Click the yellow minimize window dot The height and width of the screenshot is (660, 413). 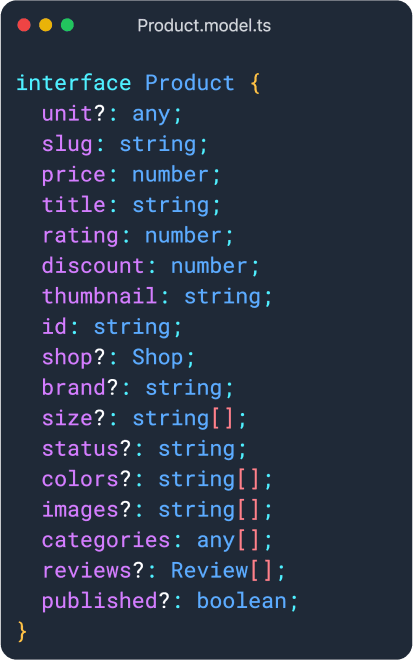(45, 25)
